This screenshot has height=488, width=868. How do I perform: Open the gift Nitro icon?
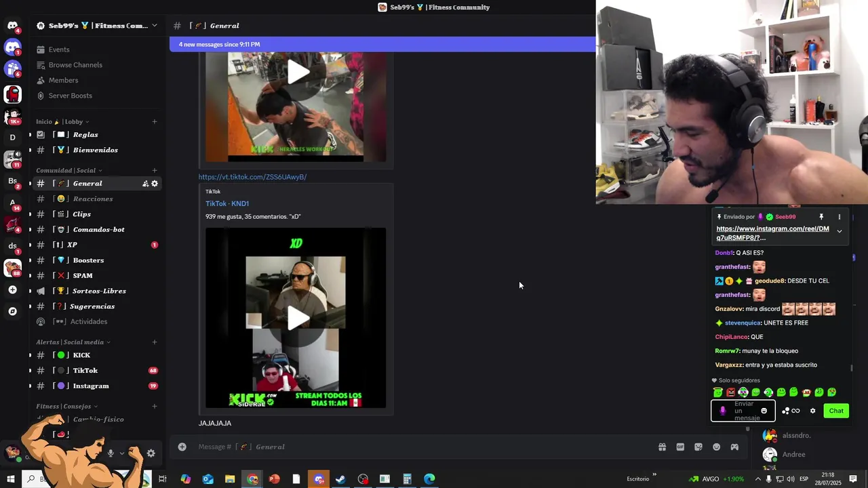(x=662, y=447)
